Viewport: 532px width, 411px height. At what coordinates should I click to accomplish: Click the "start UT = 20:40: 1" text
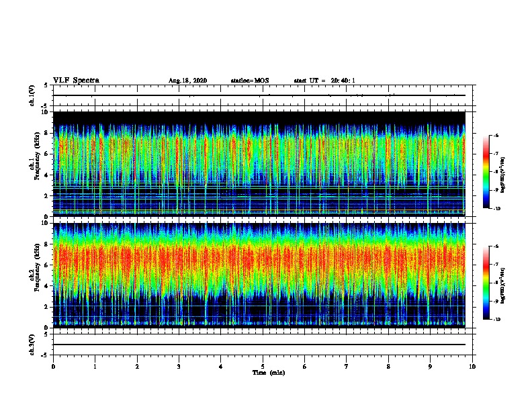tap(324, 81)
